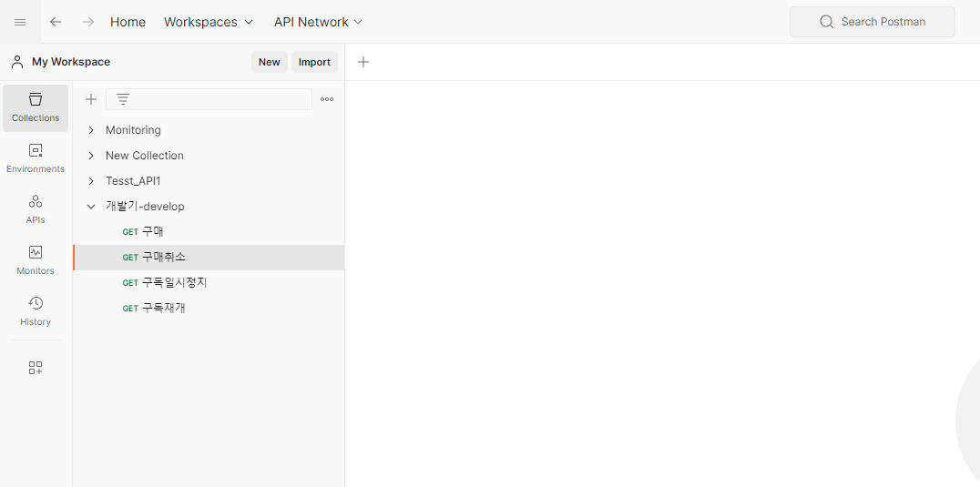Go back with the left arrow
This screenshot has width=980, height=487.
click(x=56, y=22)
